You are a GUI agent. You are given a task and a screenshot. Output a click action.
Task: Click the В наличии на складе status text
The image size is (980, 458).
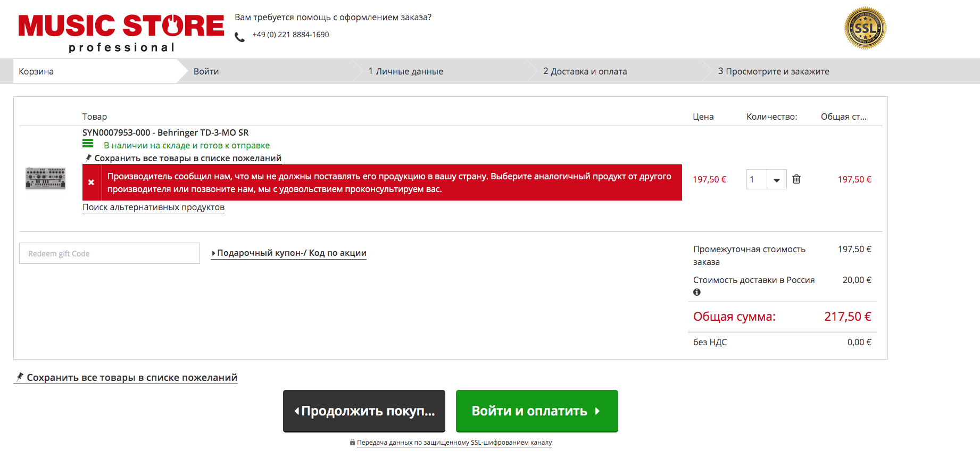pyautogui.click(x=187, y=145)
